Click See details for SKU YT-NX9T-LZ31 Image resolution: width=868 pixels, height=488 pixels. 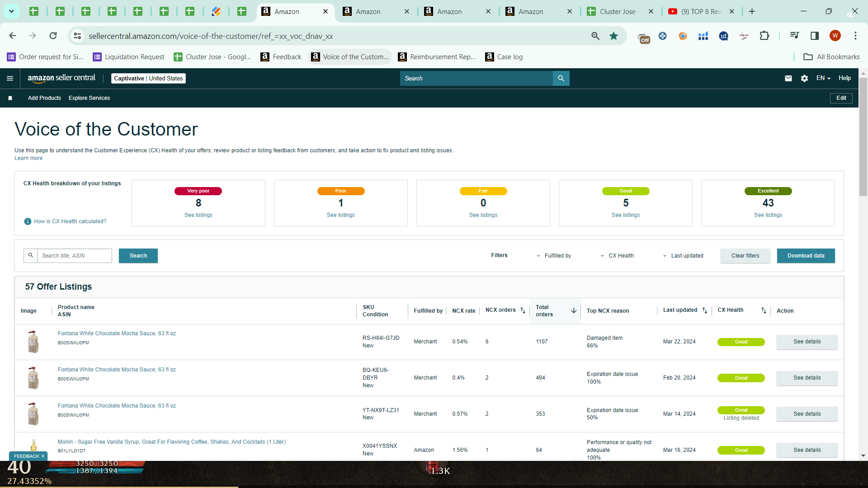pyautogui.click(x=807, y=414)
